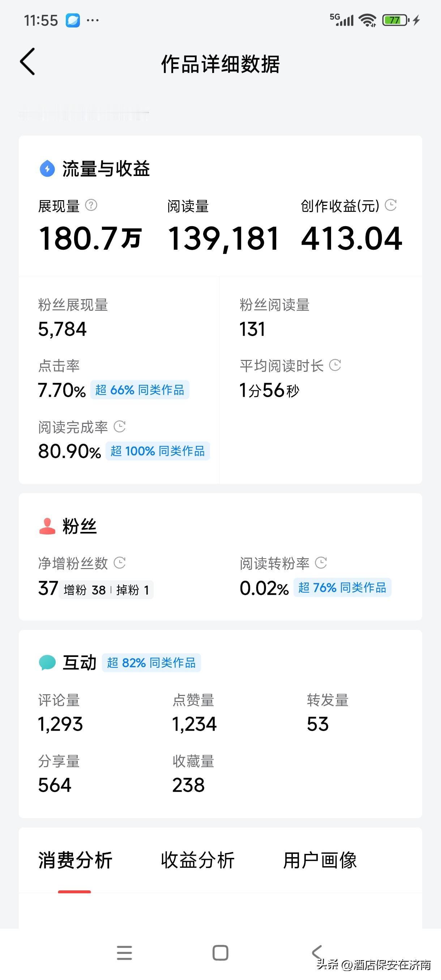The image size is (441, 980).
Task: Open the 用户画像 tab
Action: point(320,860)
